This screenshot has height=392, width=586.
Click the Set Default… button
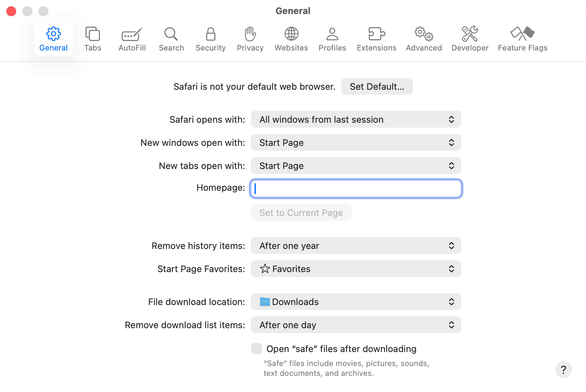377,87
